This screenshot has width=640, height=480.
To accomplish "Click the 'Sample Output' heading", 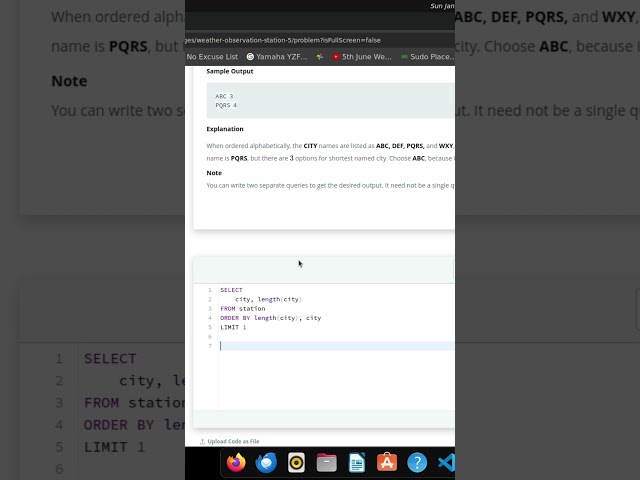I will coord(230,71).
